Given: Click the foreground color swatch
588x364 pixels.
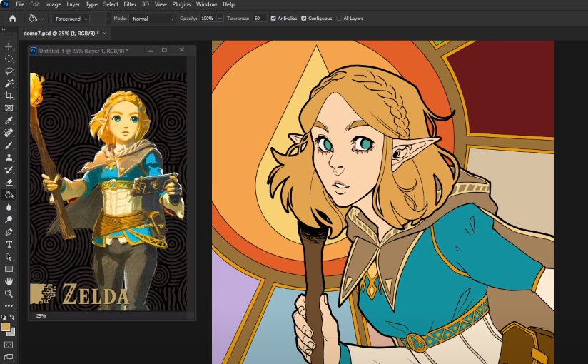Looking at the screenshot, I should 5,327.
